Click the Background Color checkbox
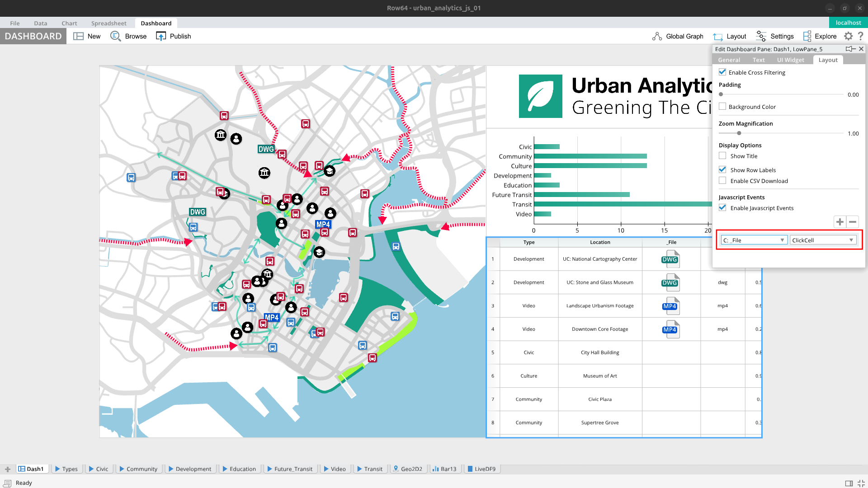Image resolution: width=868 pixels, height=488 pixels. 722,107
